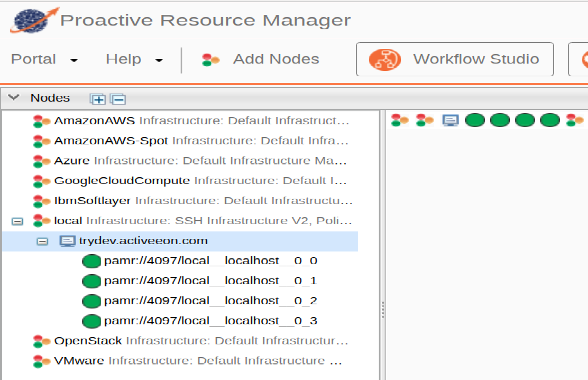
Task: Click the Azure node source icon
Action: tap(42, 161)
